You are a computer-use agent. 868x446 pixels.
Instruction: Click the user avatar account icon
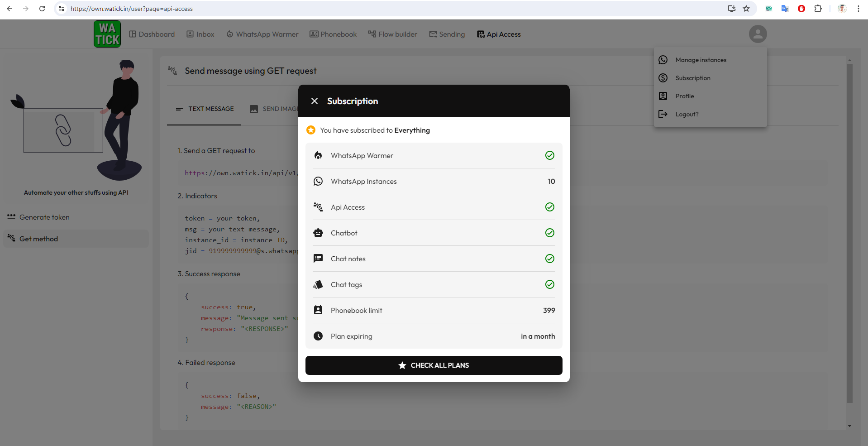pyautogui.click(x=758, y=34)
